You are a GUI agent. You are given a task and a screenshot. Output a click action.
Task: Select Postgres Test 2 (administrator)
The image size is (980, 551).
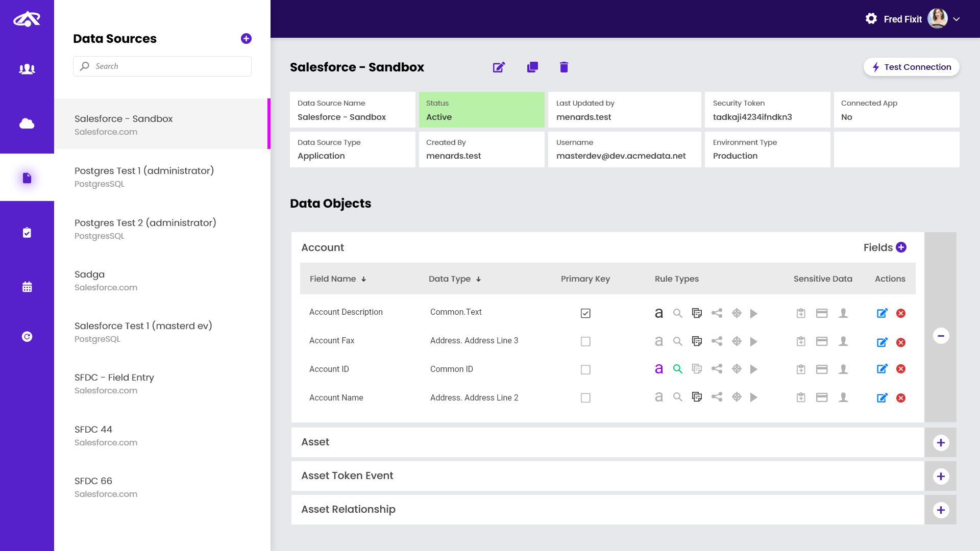click(162, 229)
